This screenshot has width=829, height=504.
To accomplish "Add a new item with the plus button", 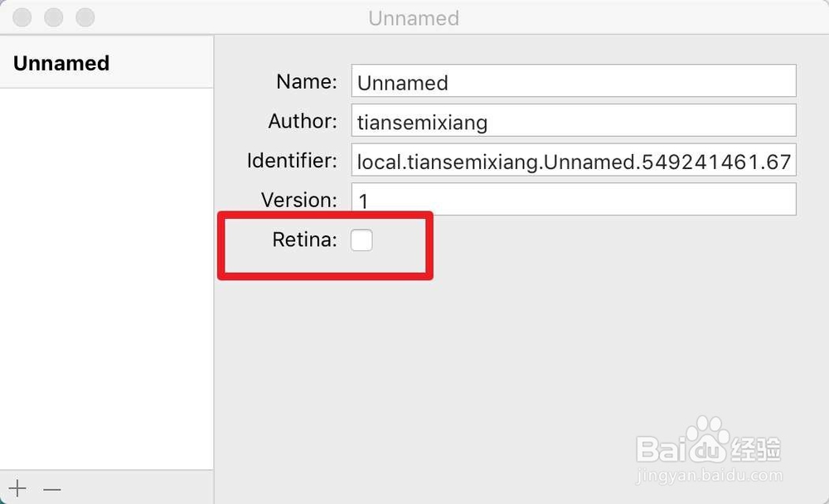I will [17, 488].
